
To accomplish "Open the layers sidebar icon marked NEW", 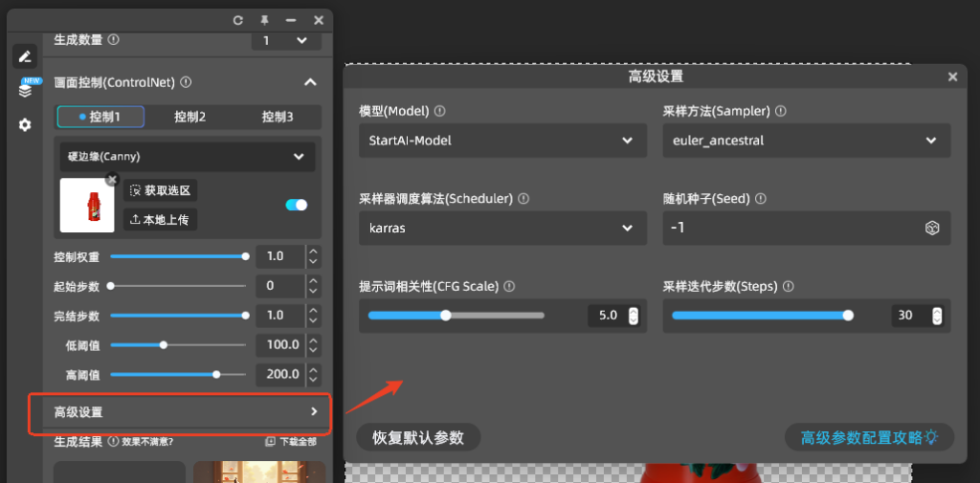I will [x=25, y=90].
